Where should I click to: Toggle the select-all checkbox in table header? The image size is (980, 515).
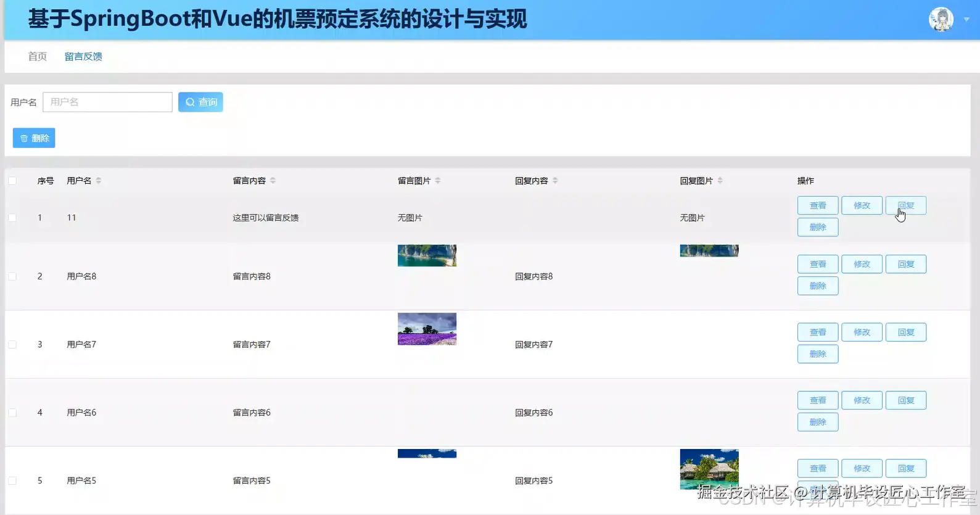[x=12, y=181]
